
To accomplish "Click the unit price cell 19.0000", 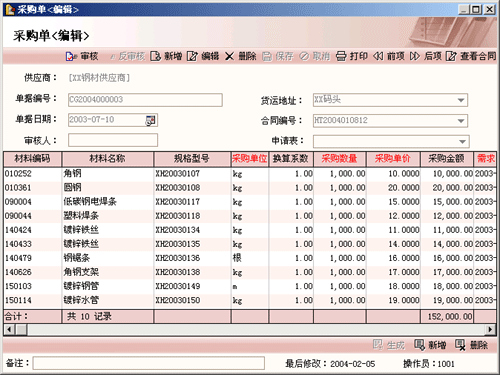I will [x=393, y=300].
